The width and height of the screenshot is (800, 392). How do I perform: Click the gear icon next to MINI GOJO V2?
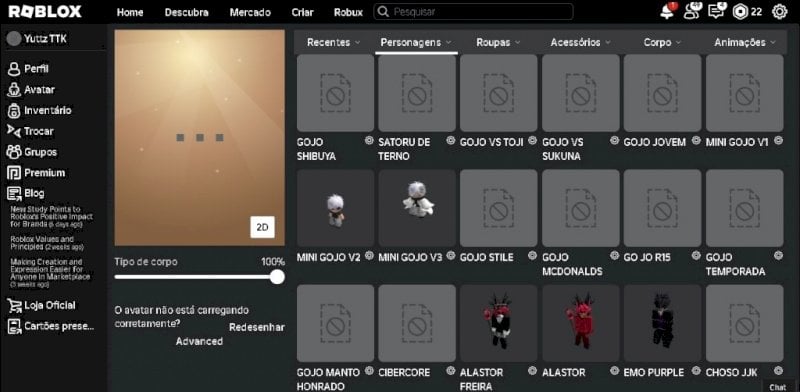[369, 256]
